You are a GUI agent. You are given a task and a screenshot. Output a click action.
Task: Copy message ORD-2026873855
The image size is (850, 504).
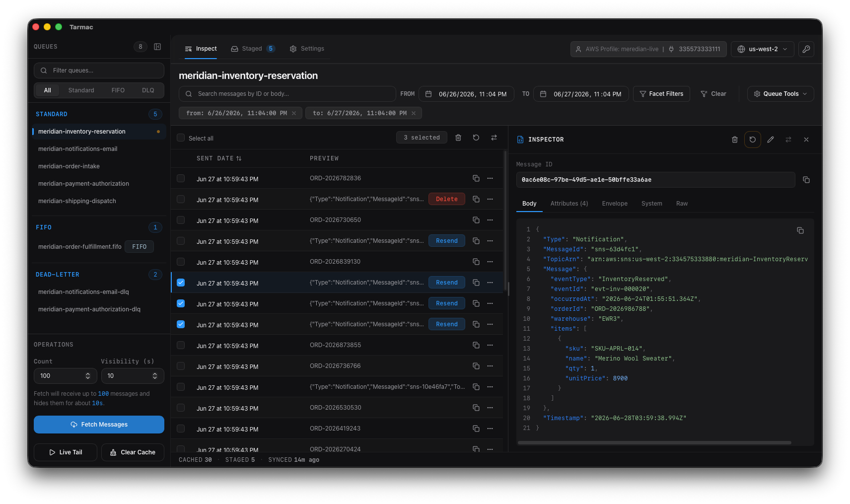[476, 345]
